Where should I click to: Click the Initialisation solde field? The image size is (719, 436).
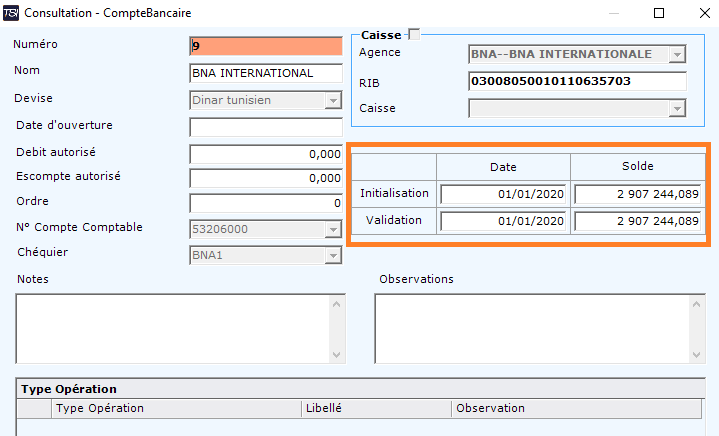(637, 194)
